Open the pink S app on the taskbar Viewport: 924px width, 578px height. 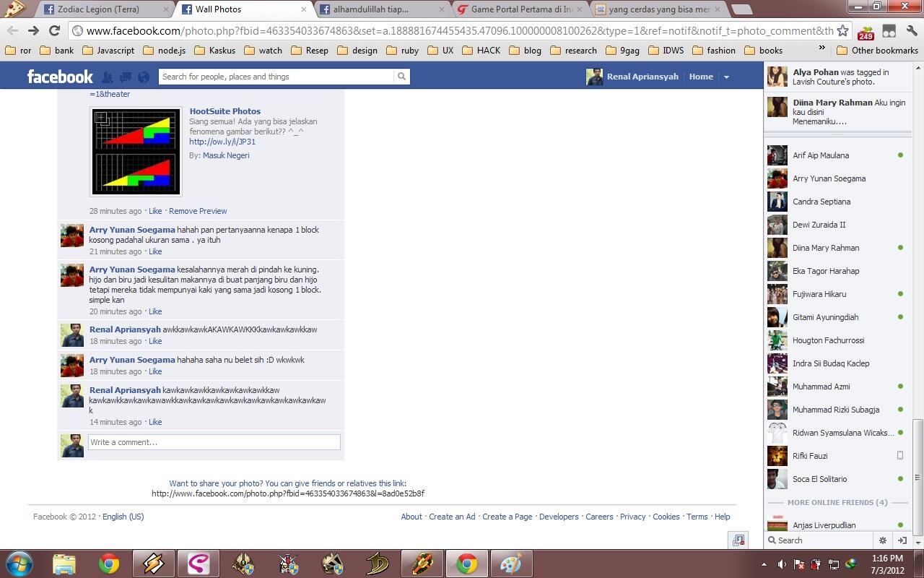point(198,564)
